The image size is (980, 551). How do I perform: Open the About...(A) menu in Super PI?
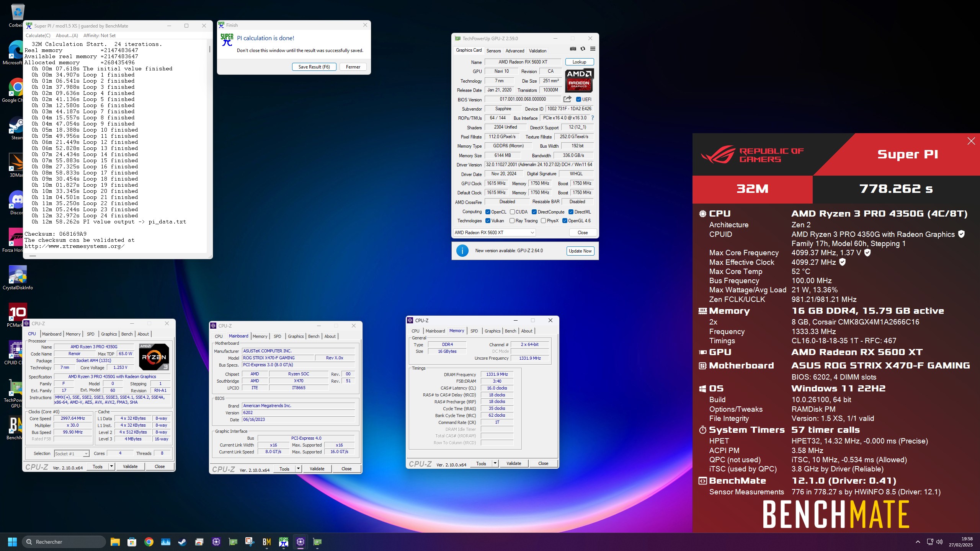point(67,36)
